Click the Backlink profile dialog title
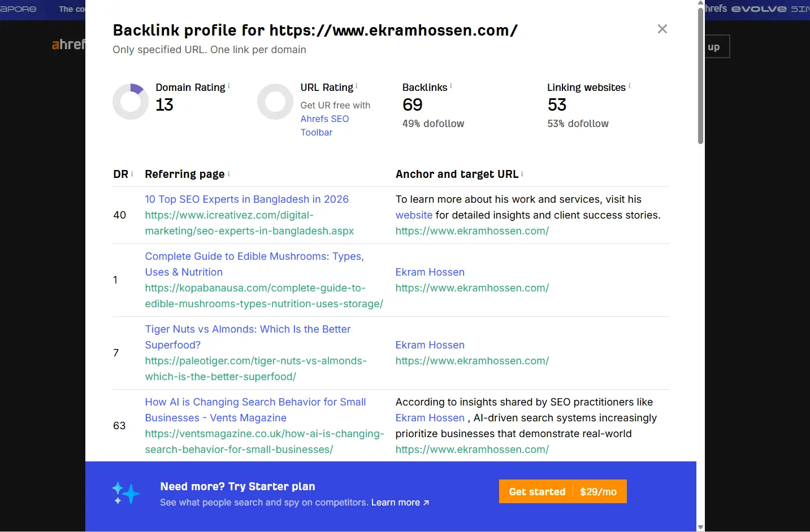This screenshot has height=532, width=810. (315, 30)
